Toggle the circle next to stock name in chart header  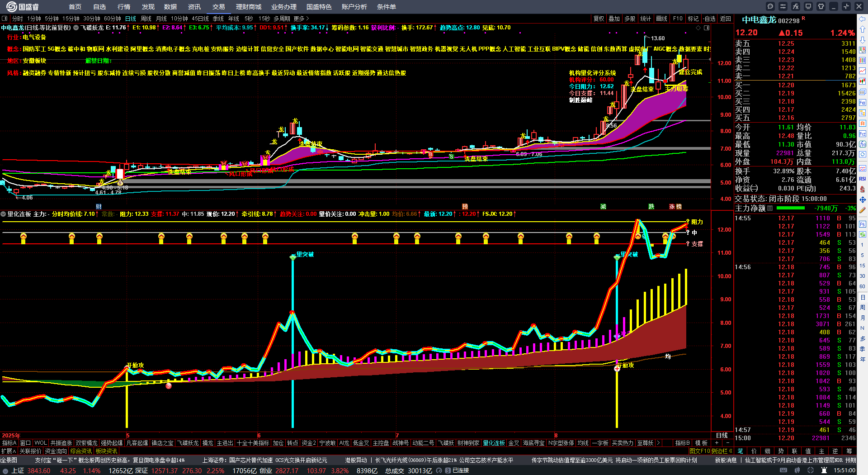(76, 28)
